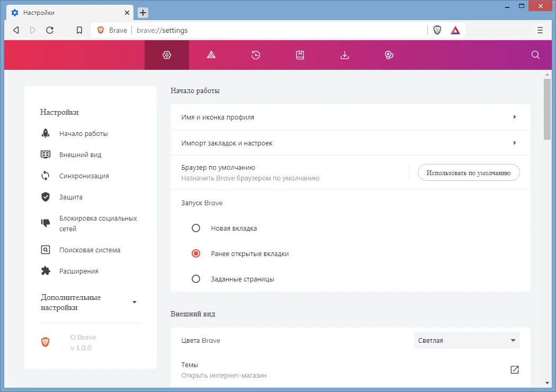Click the rocket icon beside Начало работы
Image resolution: width=556 pixels, height=392 pixels.
46,133
